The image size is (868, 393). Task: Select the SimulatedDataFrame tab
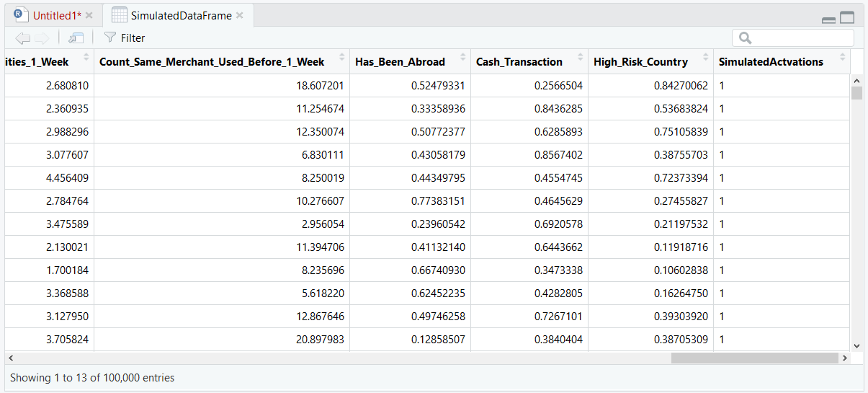[x=181, y=15]
